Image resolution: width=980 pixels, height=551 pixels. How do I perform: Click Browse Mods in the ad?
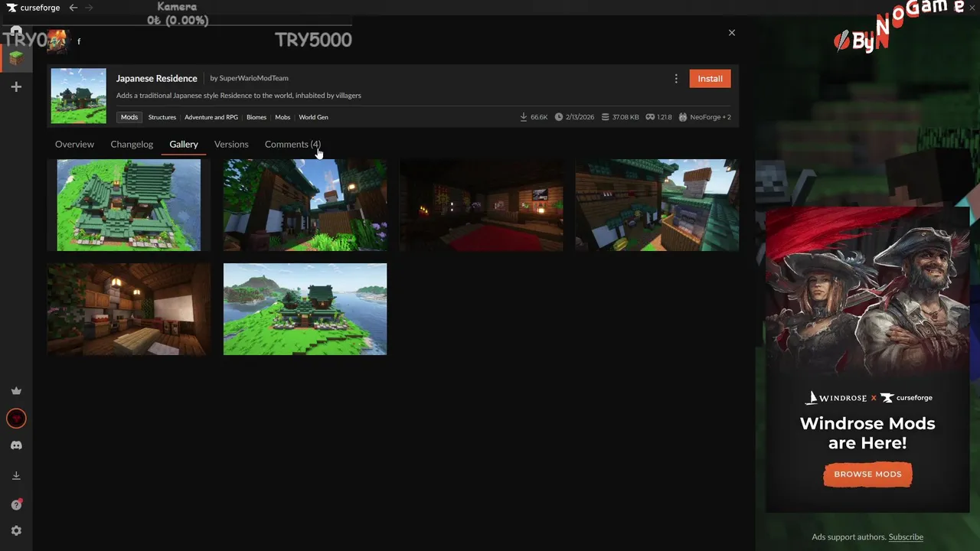coord(867,474)
